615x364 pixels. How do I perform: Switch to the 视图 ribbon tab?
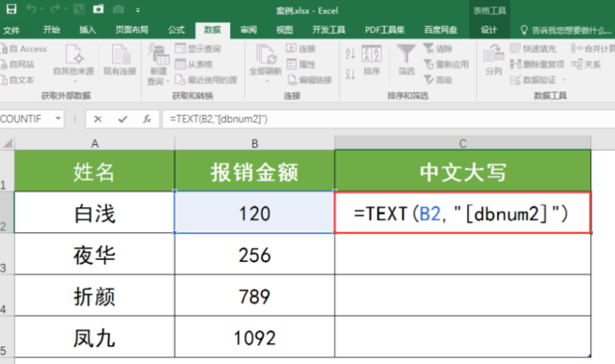pos(285,30)
